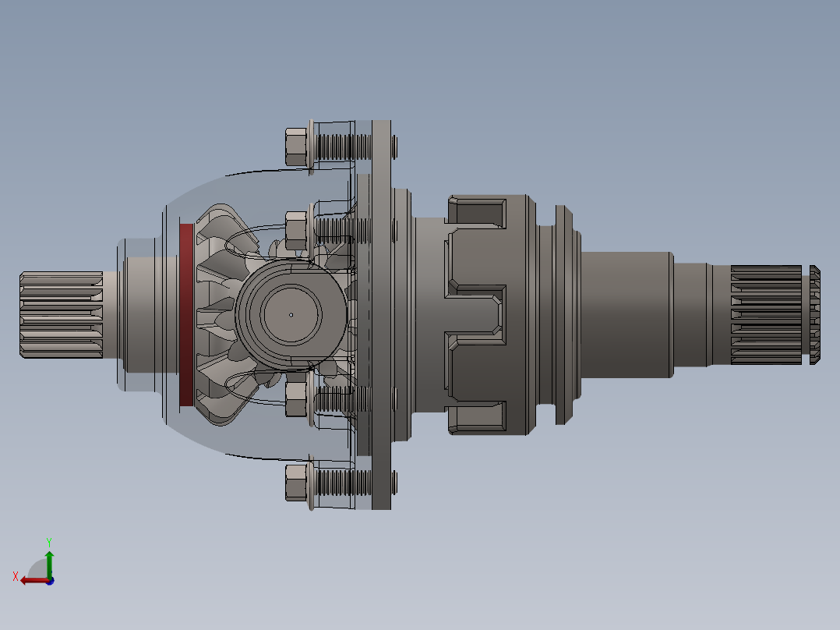Select the grooved ring behind clutch collar
Viewport: 840px width, 630px height.
(563, 315)
